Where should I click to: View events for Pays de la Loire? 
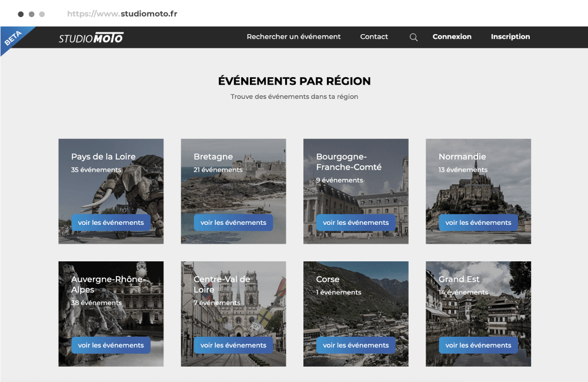pos(111,222)
